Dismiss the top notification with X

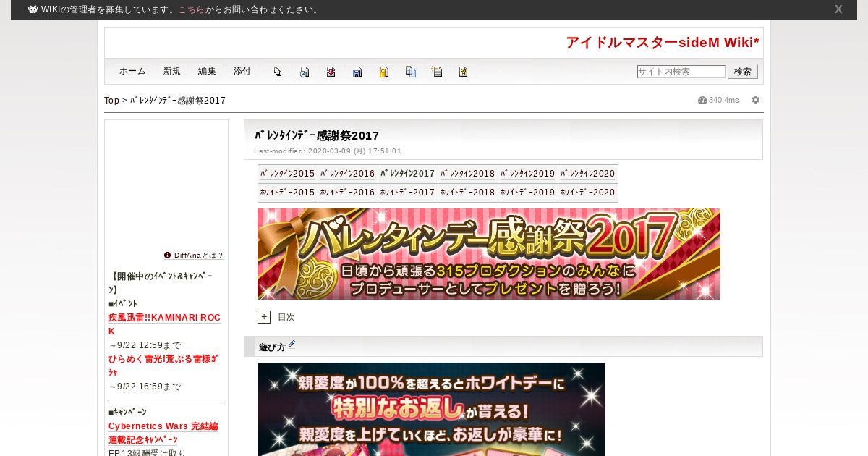pyautogui.click(x=838, y=9)
